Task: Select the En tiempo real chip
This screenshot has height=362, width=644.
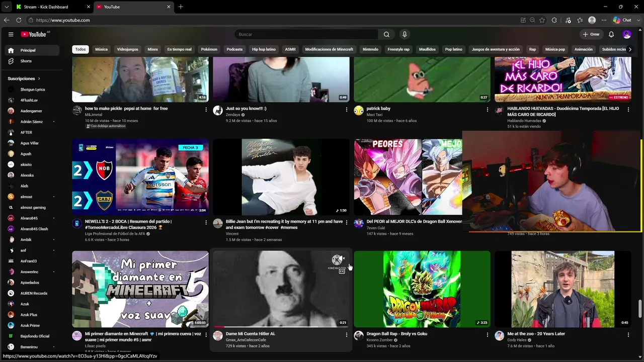Action: pyautogui.click(x=179, y=49)
